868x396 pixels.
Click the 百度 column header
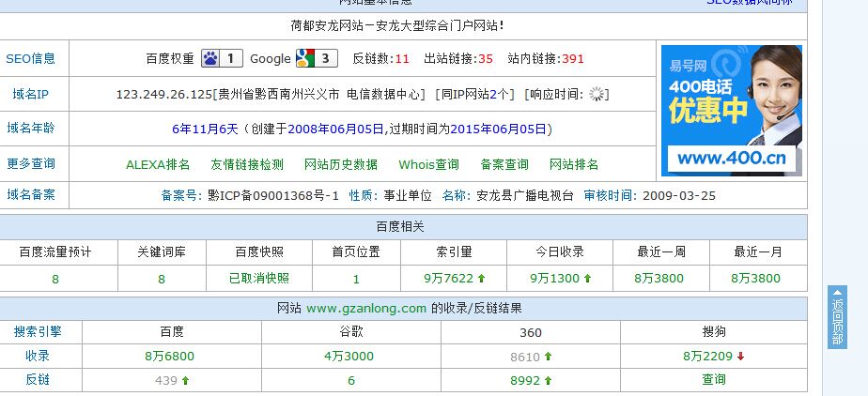tap(172, 332)
